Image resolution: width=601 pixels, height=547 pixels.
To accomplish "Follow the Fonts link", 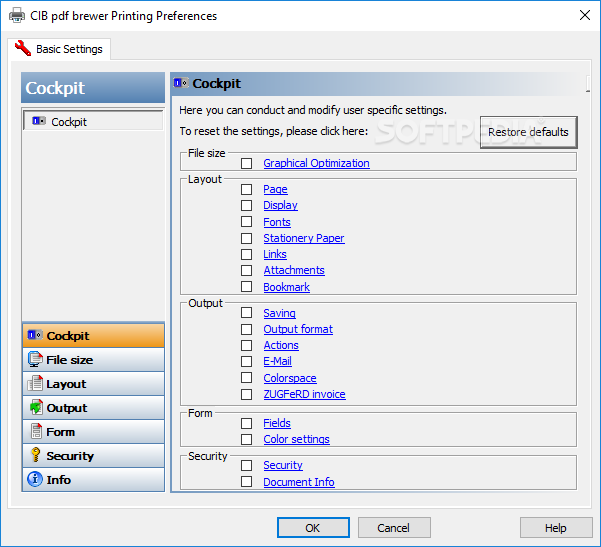I will point(277,222).
